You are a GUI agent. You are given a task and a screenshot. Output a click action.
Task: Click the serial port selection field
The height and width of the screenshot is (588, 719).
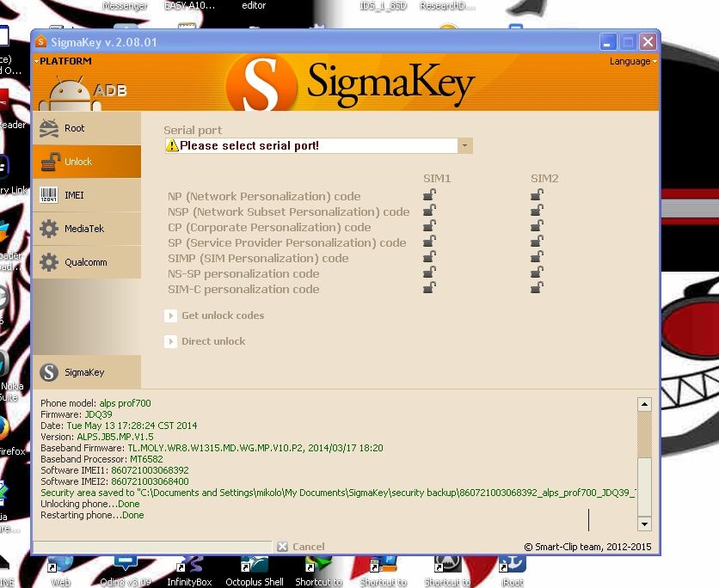click(x=318, y=146)
